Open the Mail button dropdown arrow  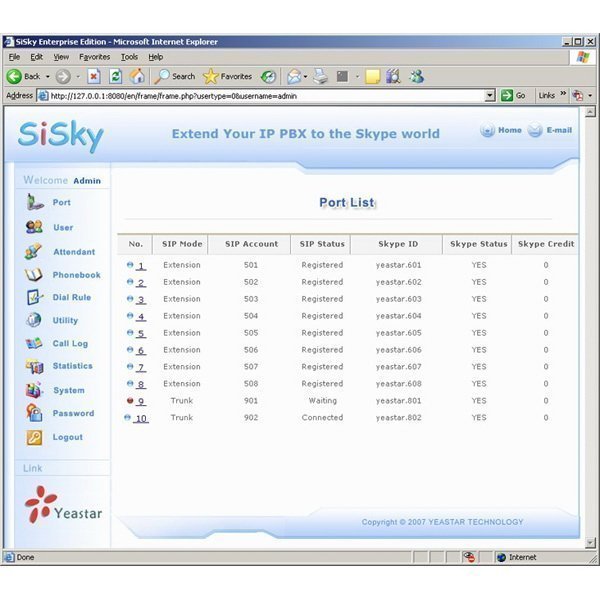point(305,77)
